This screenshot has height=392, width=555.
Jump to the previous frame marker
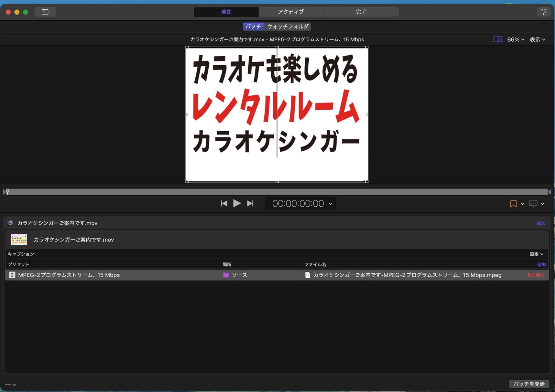click(224, 203)
